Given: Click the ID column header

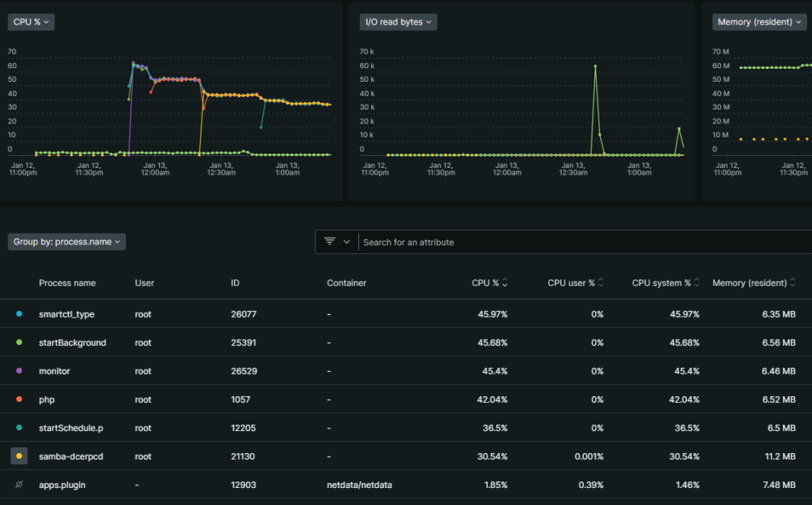Looking at the screenshot, I should tap(235, 283).
